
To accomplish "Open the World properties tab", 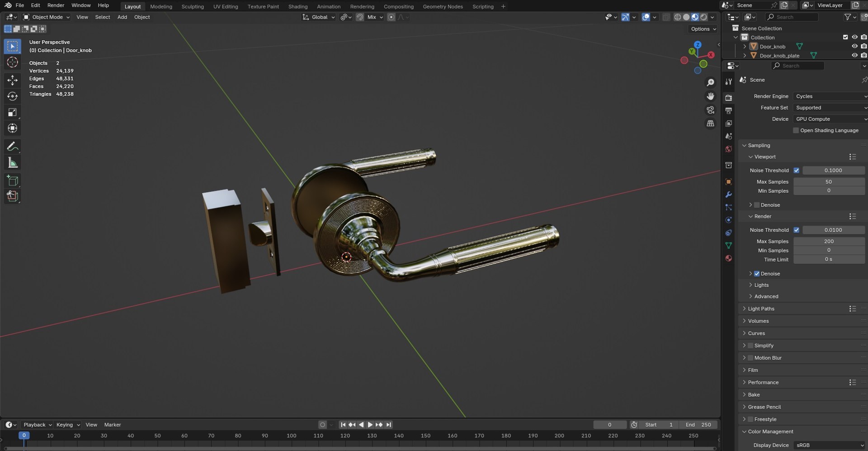I will click(728, 149).
